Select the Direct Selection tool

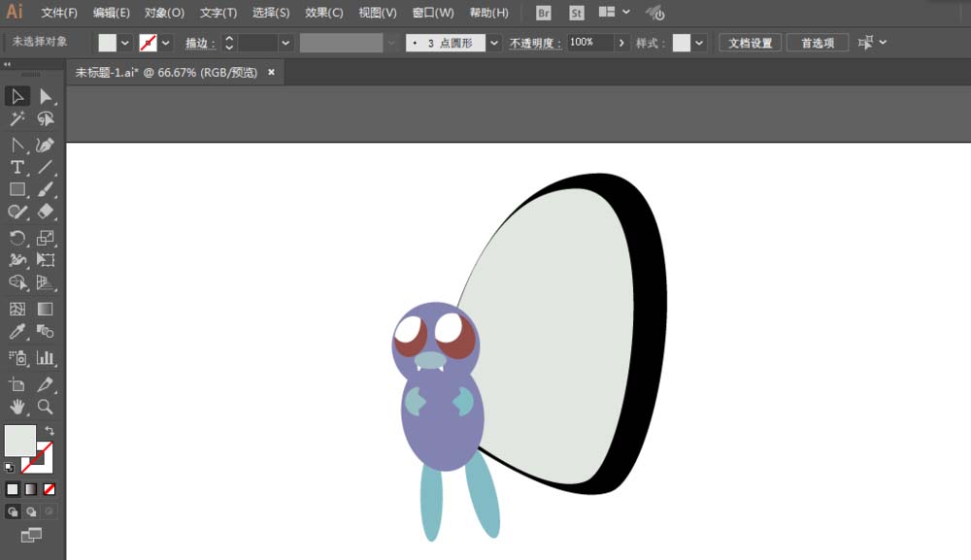tap(45, 96)
